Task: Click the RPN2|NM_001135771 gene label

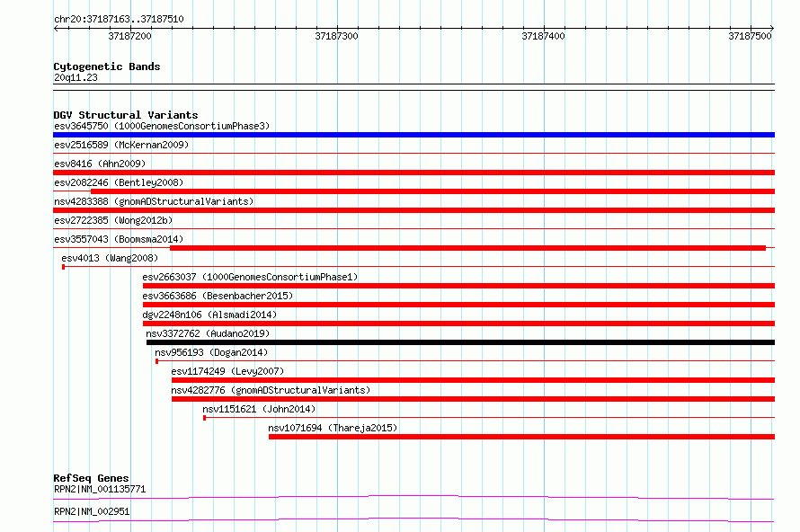Action: pyautogui.click(x=100, y=489)
